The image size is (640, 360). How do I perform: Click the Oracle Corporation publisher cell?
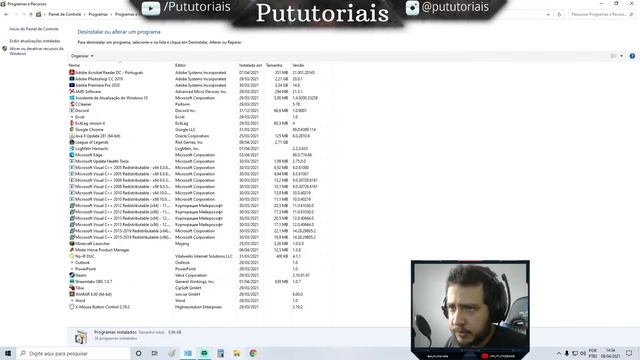(192, 136)
